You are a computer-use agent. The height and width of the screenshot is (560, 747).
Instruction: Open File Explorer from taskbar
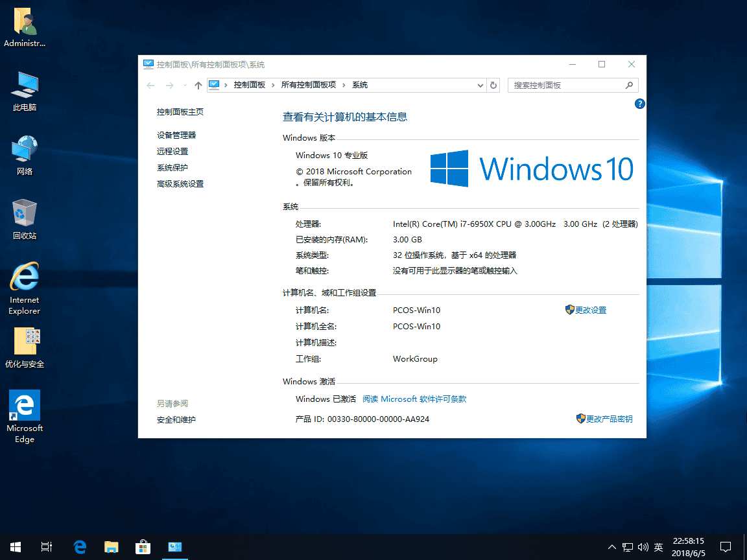112,547
